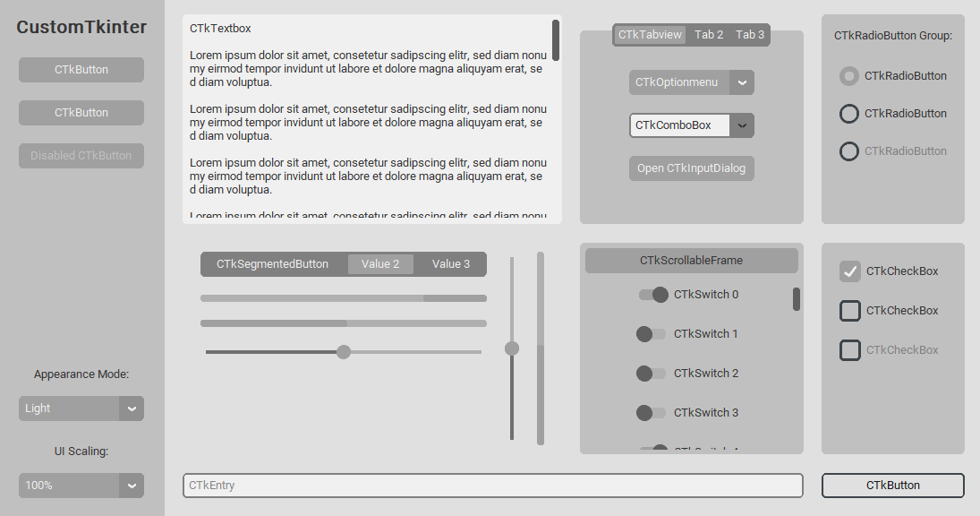This screenshot has width=980, height=516.
Task: Click the CTkRadioButton Group: label
Action: [893, 36]
